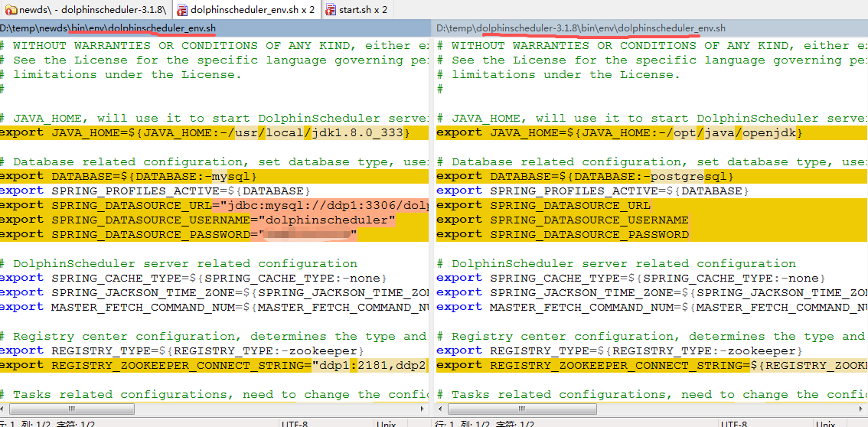Screen dimensions: 868x427
Task: Click the jdk1.8.0_333 JAVA_HOME export line
Action: pyautogui.click(x=214, y=132)
